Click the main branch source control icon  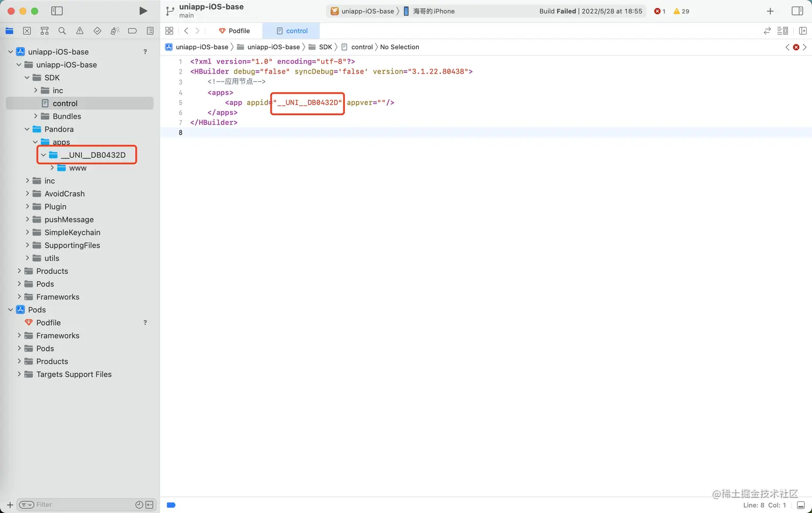pyautogui.click(x=170, y=11)
